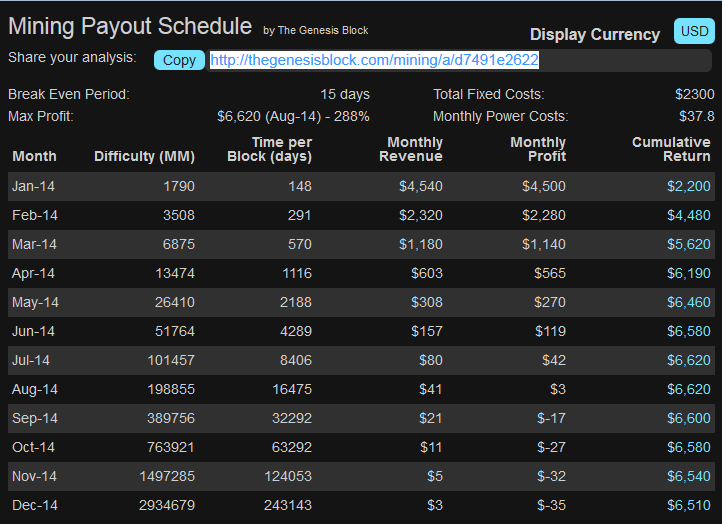The image size is (722, 524).
Task: Click difficulty value 3508
Action: click(x=179, y=215)
